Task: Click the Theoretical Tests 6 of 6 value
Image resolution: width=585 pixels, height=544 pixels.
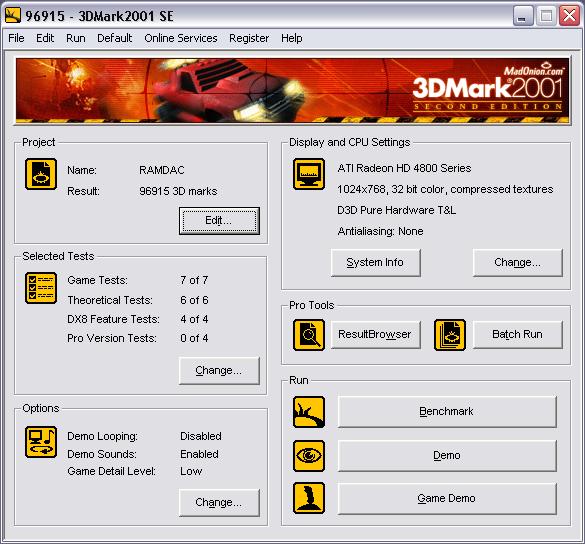Action: click(x=194, y=300)
